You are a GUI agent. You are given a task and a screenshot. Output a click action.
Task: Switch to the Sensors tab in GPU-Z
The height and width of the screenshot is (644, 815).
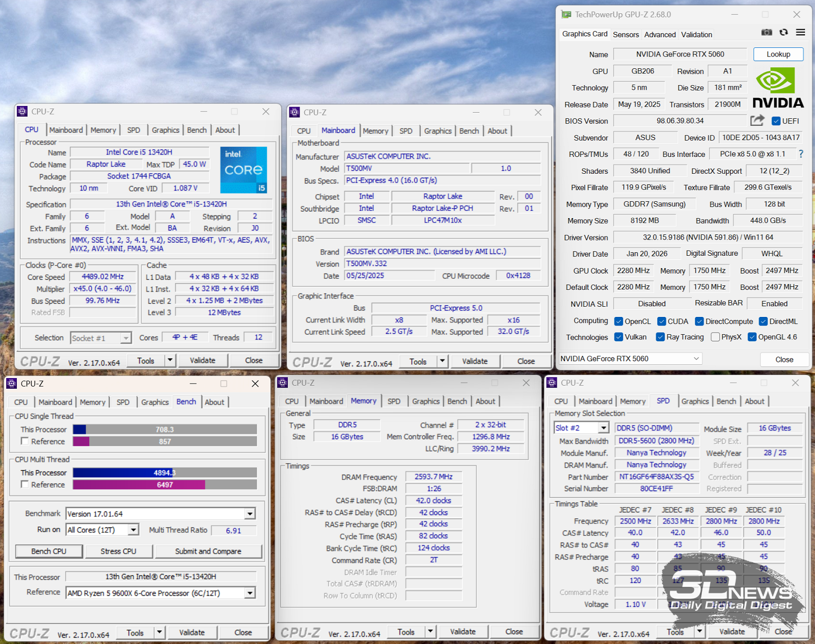coord(626,35)
